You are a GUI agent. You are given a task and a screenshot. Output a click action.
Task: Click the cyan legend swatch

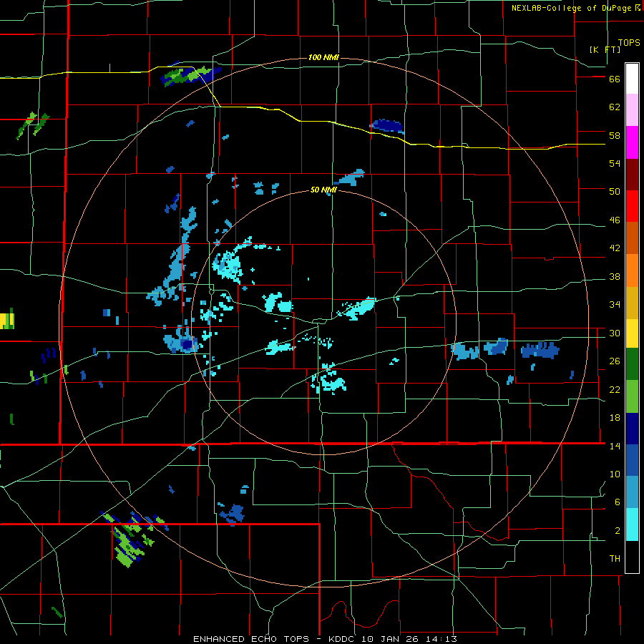point(632,525)
